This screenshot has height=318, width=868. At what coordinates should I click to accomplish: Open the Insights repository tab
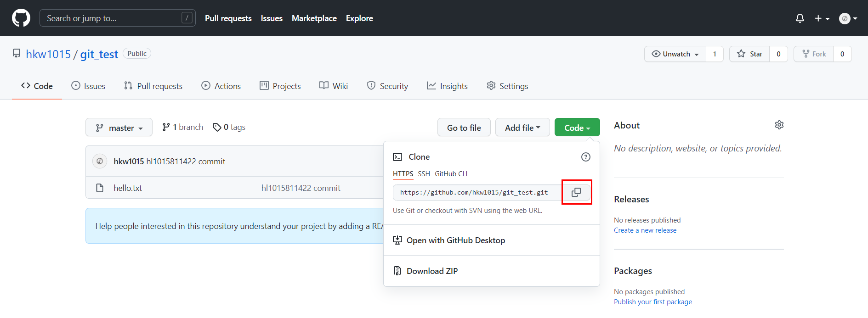(x=447, y=86)
